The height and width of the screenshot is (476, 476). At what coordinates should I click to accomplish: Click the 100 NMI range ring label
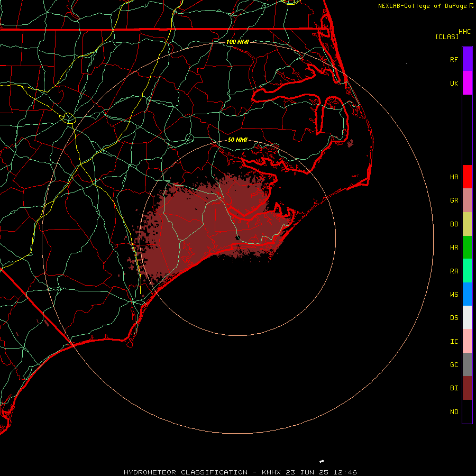pos(237,42)
